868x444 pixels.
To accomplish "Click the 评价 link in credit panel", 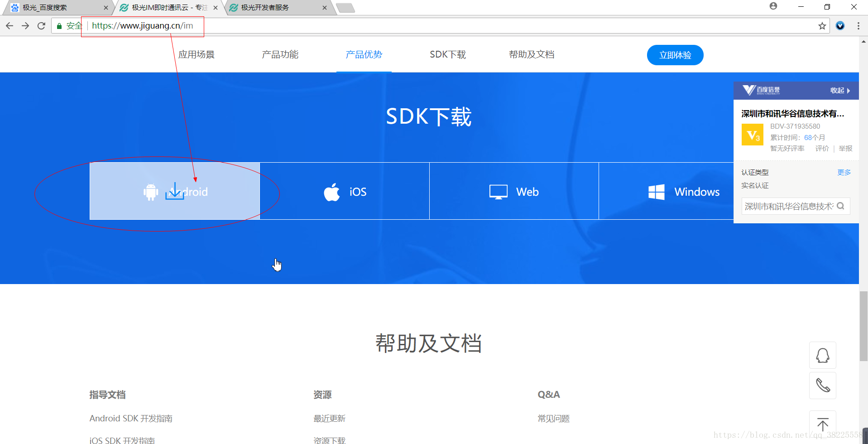I will pyautogui.click(x=822, y=148).
